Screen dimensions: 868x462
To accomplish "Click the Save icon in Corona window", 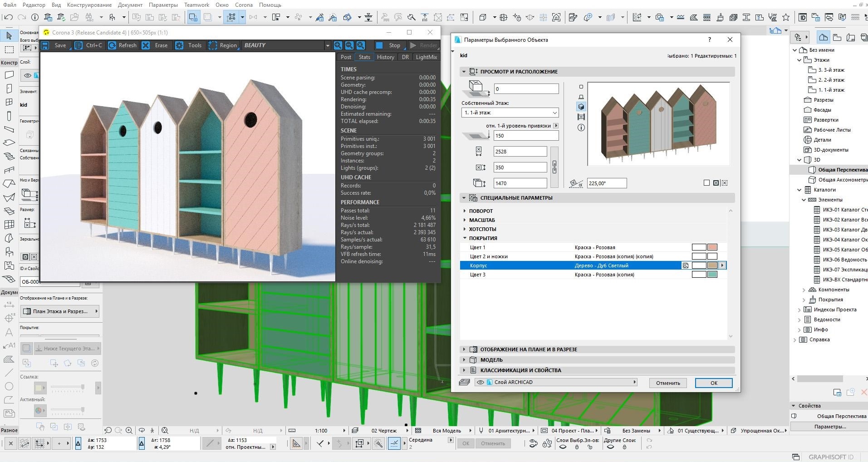I will tap(45, 45).
